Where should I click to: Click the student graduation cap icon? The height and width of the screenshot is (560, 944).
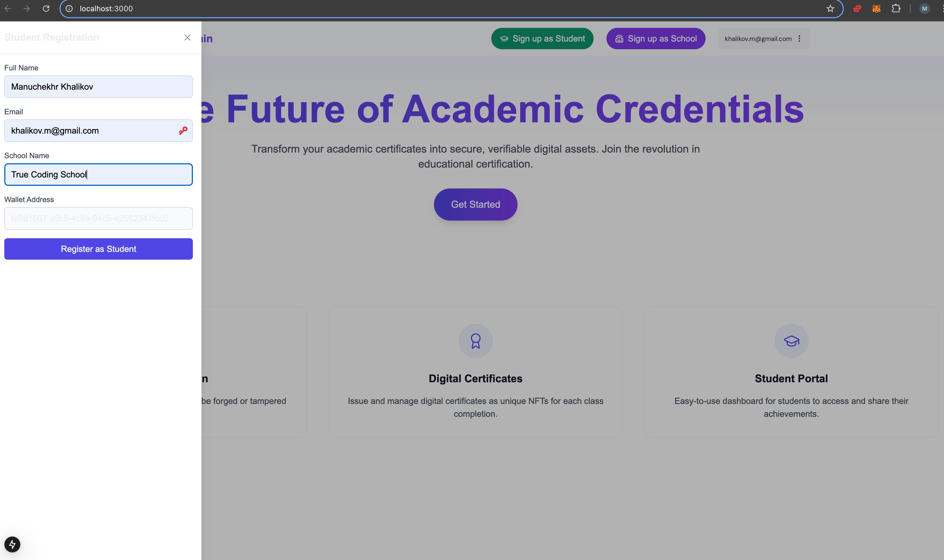(x=791, y=341)
